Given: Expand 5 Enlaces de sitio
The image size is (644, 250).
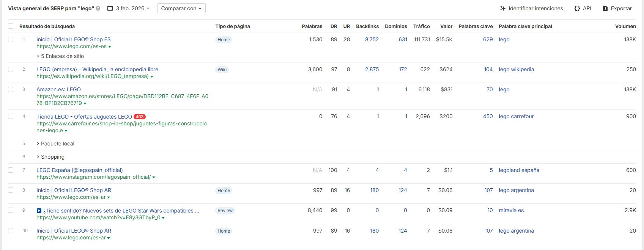Looking at the screenshot, I should pyautogui.click(x=60, y=56).
